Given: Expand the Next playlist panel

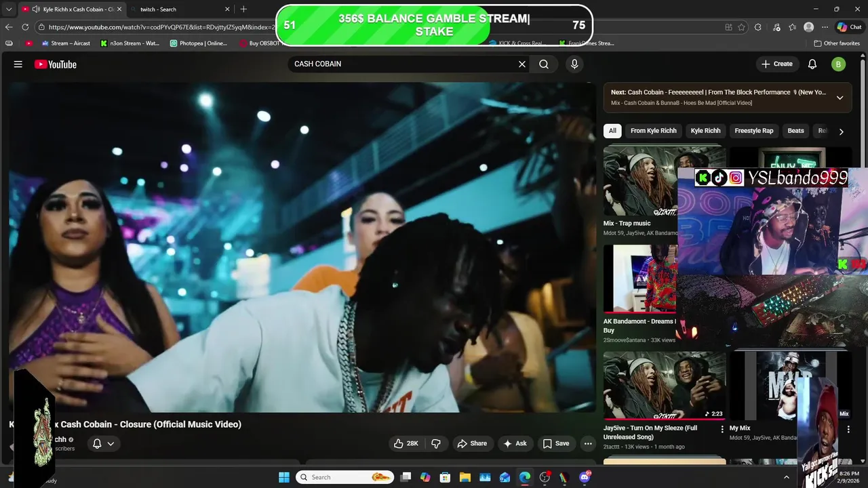Looking at the screenshot, I should click(x=840, y=98).
